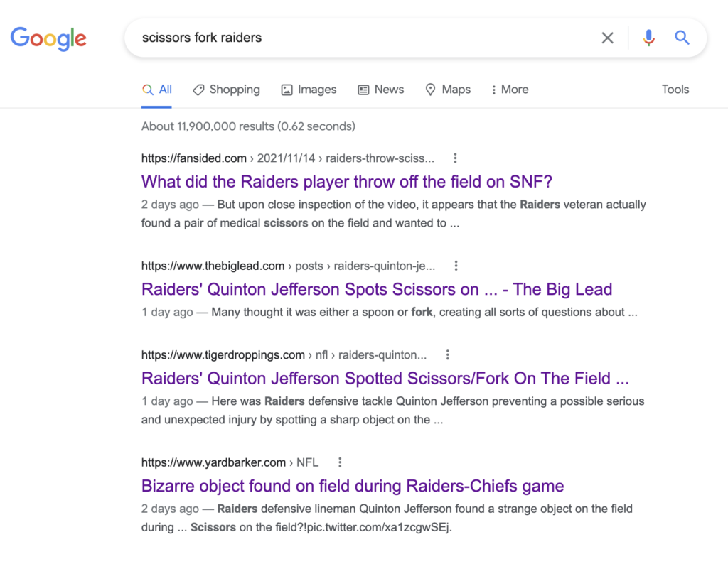This screenshot has height=569, width=728.
Task: Expand the More search options menu
Action: [510, 90]
